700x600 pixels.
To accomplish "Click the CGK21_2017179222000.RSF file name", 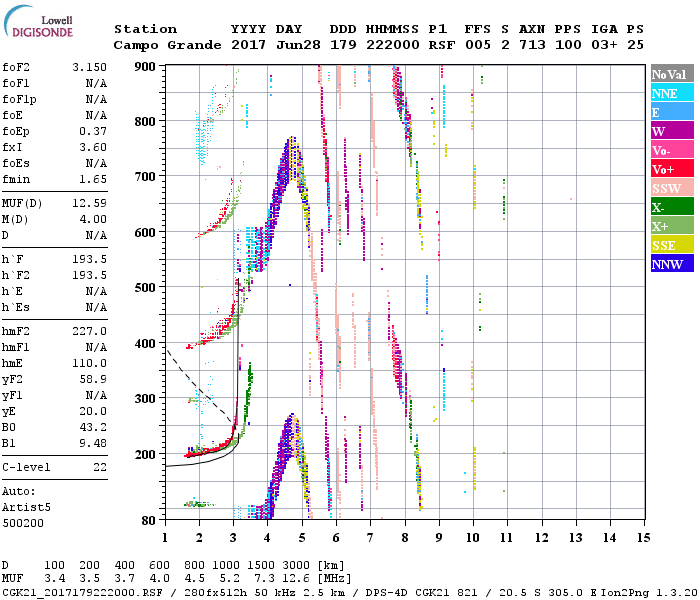I will tap(83, 592).
